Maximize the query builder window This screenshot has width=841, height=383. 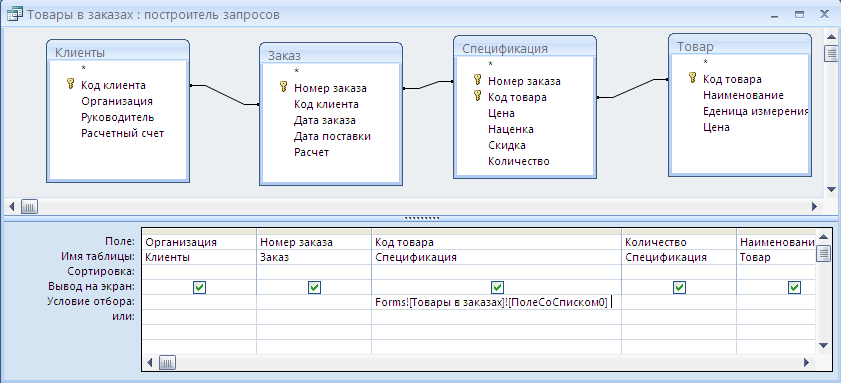click(x=799, y=14)
